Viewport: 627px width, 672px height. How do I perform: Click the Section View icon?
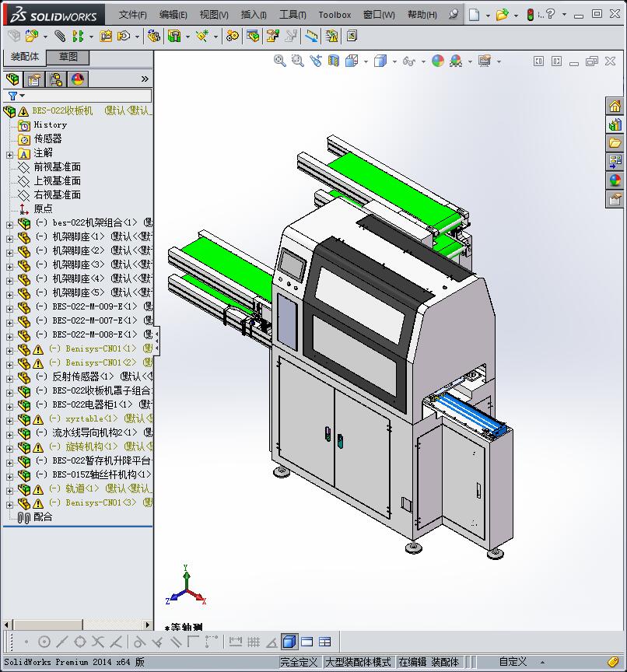click(x=334, y=61)
